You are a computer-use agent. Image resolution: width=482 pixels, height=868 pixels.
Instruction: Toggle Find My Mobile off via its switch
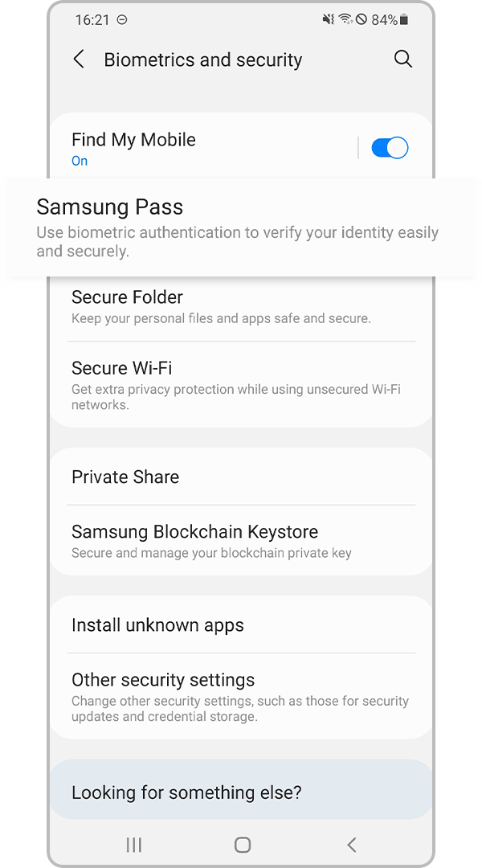pos(390,147)
